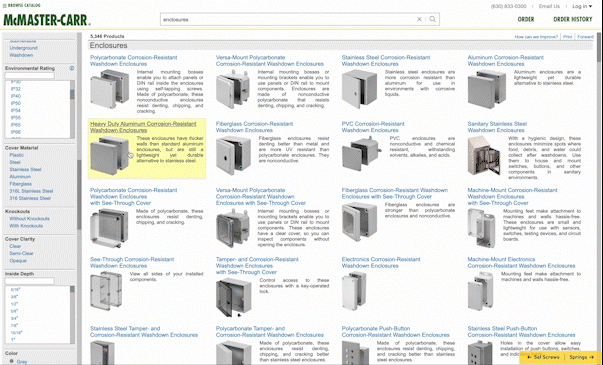Open PVC Corrosion-Resistant enclosure image
This screenshot has height=365, width=603.
point(361,154)
